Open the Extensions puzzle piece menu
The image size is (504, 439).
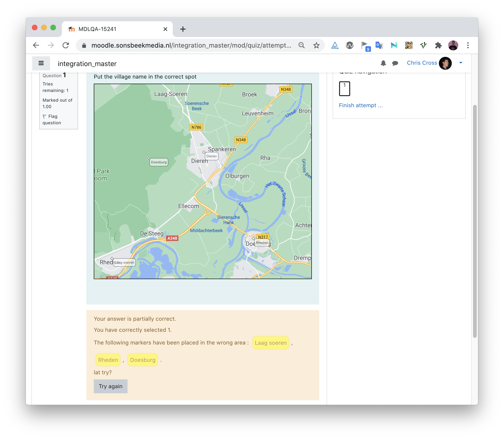[438, 45]
